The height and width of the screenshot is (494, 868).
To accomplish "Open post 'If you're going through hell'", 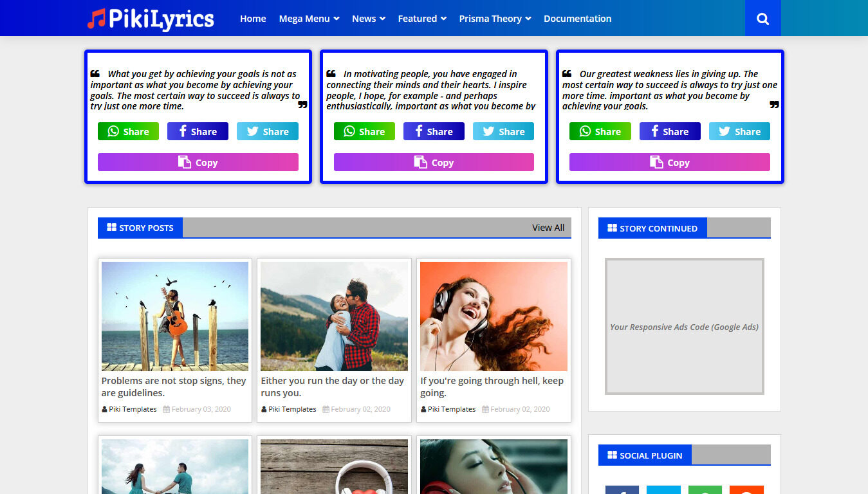I will pyautogui.click(x=492, y=387).
